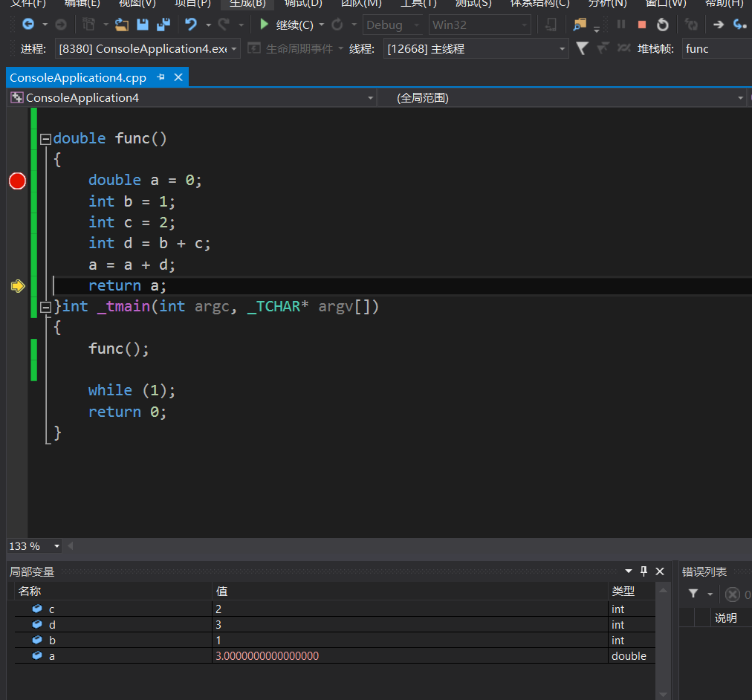Restart the debugging session

pos(662,25)
